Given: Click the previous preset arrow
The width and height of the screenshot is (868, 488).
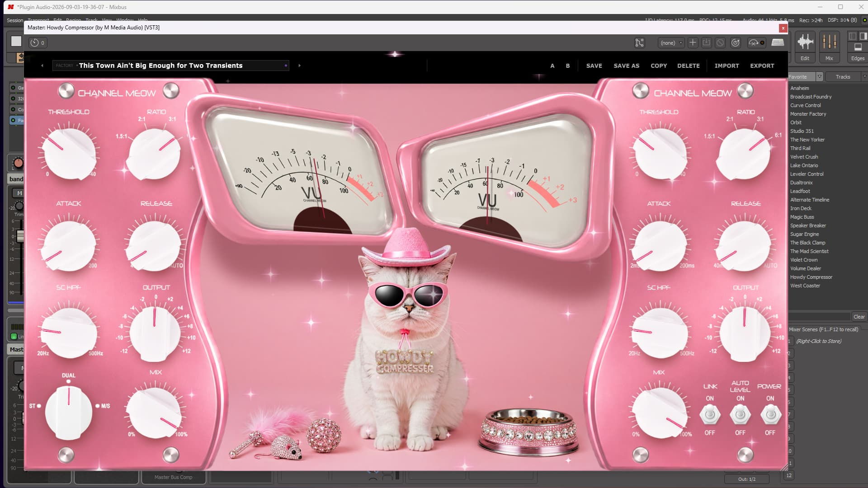Looking at the screenshot, I should point(42,66).
